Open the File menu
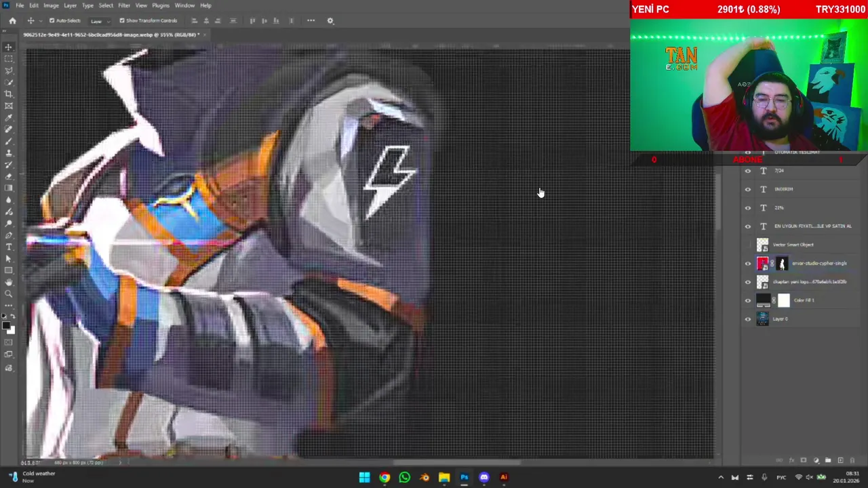This screenshot has height=488, width=868. (20, 5)
